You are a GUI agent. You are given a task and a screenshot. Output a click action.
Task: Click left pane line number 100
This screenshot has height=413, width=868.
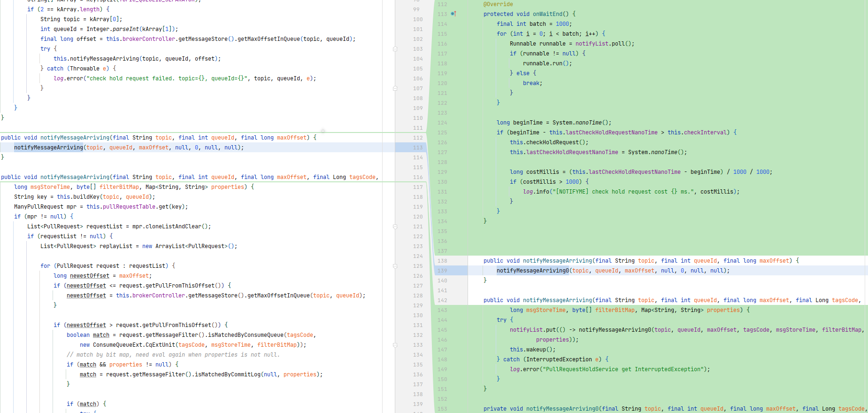coord(418,19)
